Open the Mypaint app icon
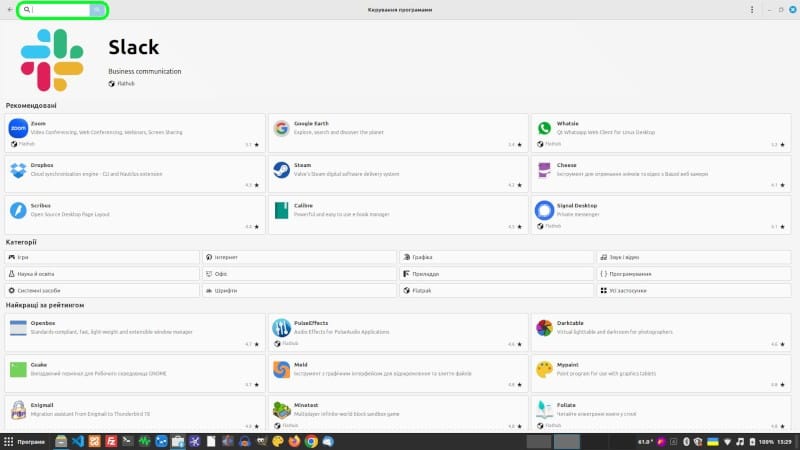800x450 pixels. pos(544,369)
